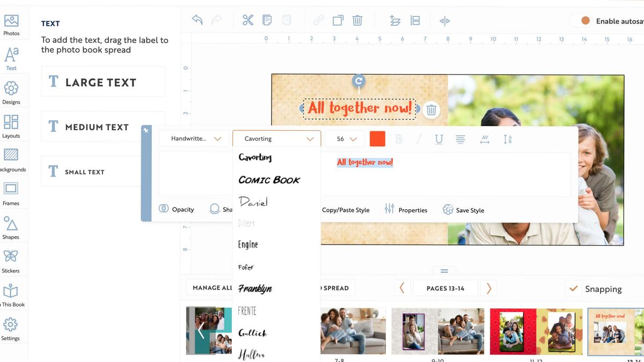This screenshot has width=644, height=362.
Task: Delete the text element via trash icon
Action: 431,109
